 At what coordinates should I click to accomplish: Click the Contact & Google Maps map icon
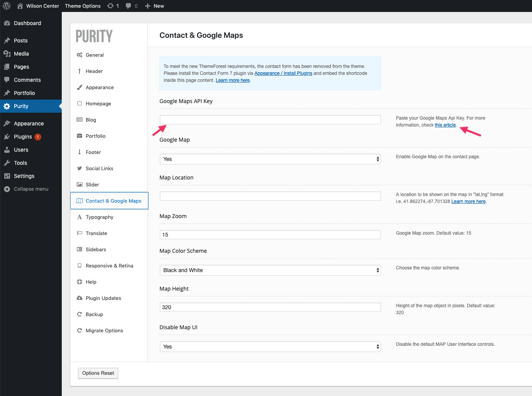pyautogui.click(x=80, y=201)
